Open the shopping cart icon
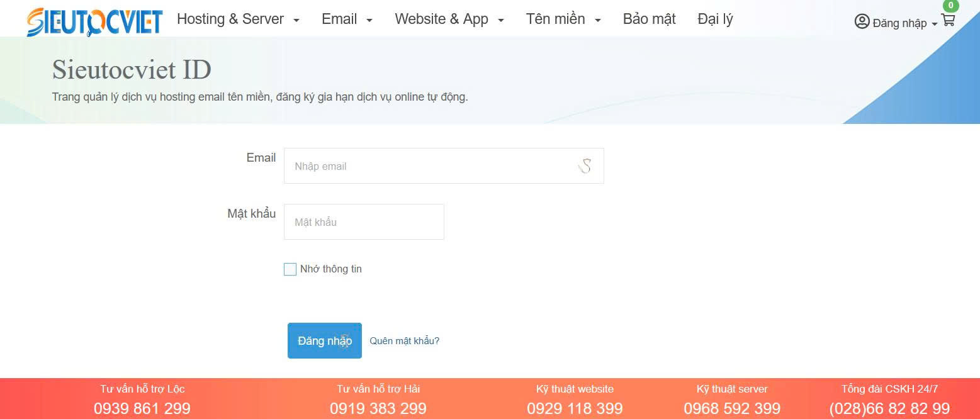980x419 pixels. pos(949,20)
